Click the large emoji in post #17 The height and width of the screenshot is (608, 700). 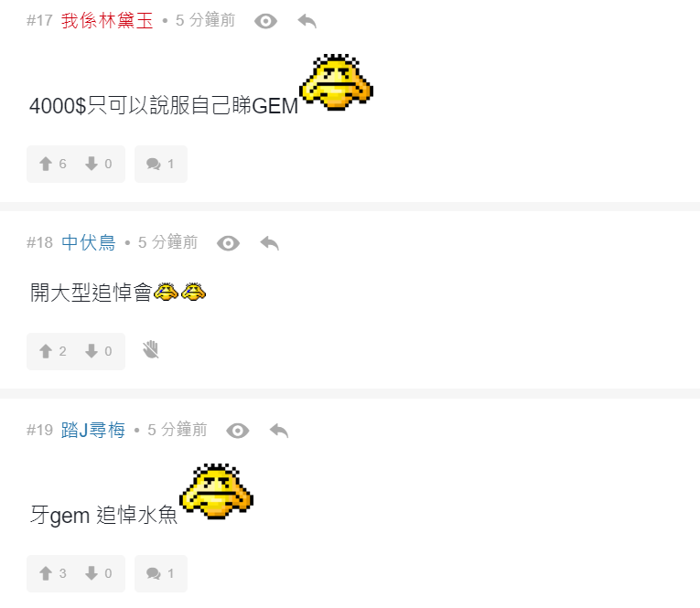point(336,82)
